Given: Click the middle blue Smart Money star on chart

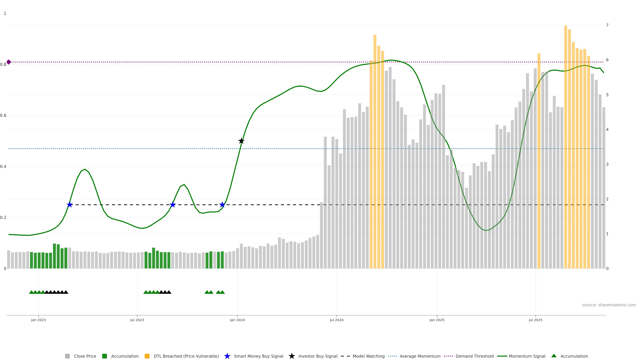Looking at the screenshot, I should tap(173, 205).
